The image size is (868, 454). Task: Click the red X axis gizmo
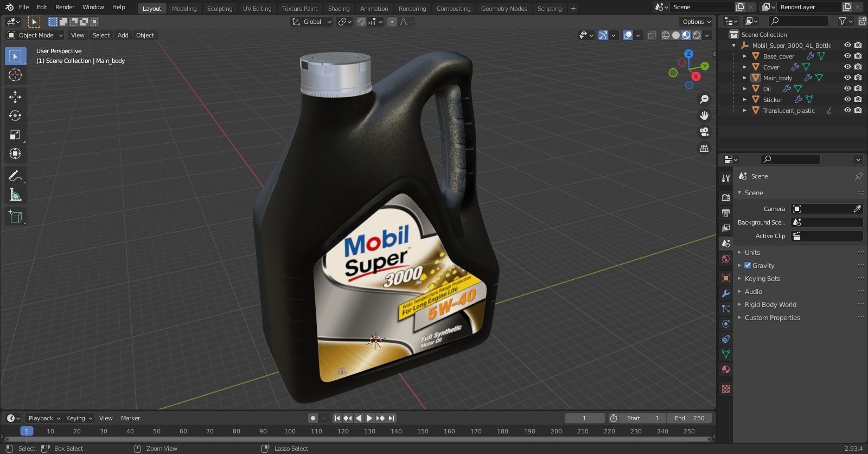pyautogui.click(x=696, y=76)
